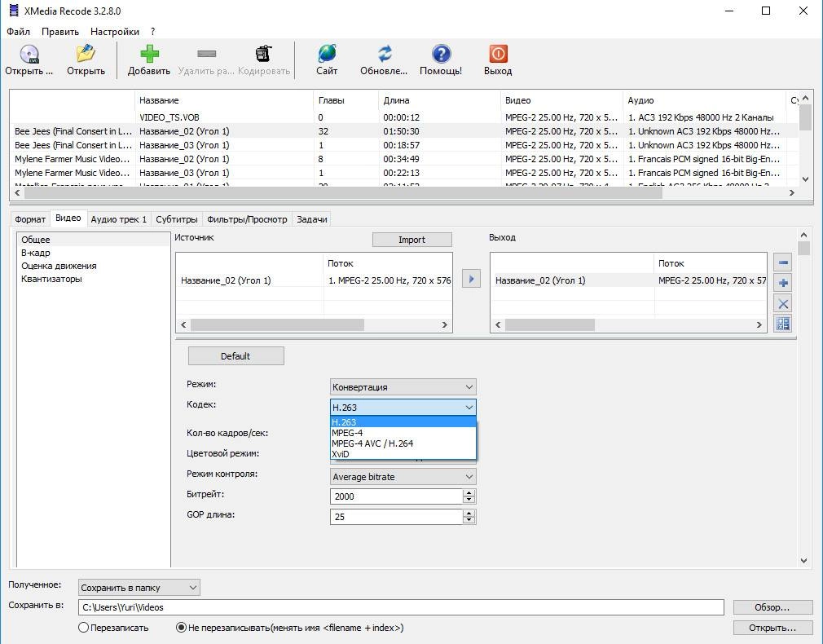Choose MPEG-4 AVC / H.264 codec

[x=403, y=443]
